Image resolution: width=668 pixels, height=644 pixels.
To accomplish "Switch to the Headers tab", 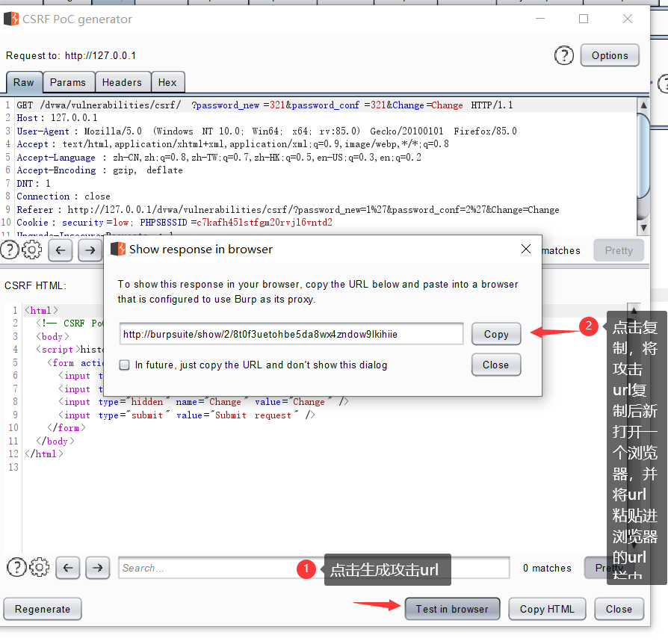I will [x=123, y=82].
